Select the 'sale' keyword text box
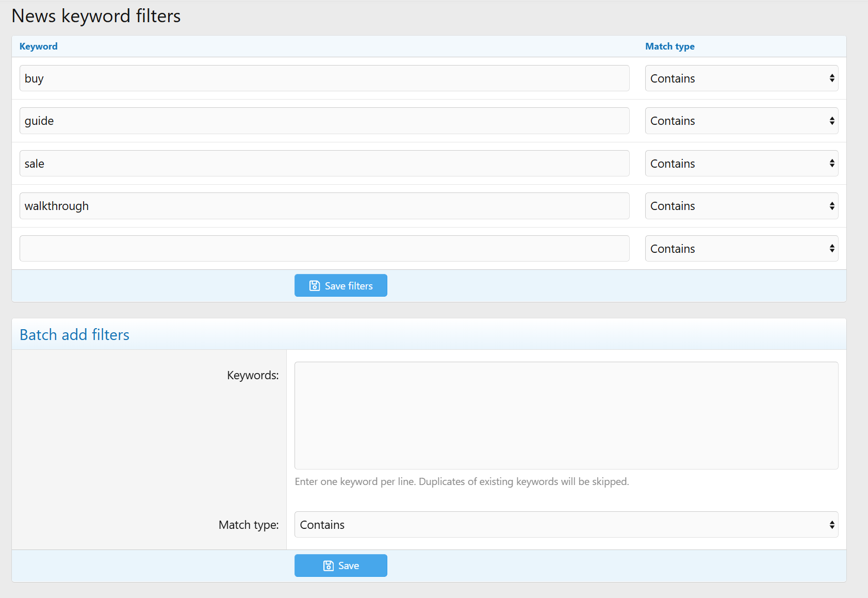 pos(324,164)
